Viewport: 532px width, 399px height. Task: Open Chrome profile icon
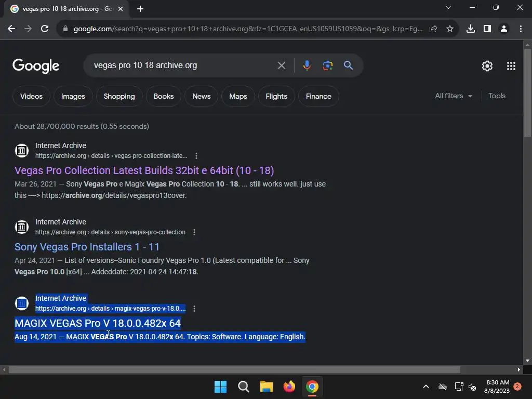point(504,29)
